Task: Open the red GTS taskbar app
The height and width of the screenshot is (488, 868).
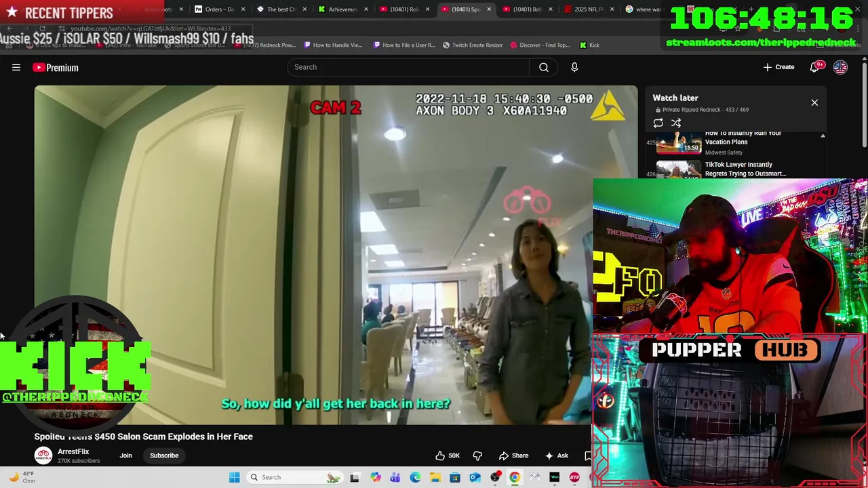Action: pos(574,477)
